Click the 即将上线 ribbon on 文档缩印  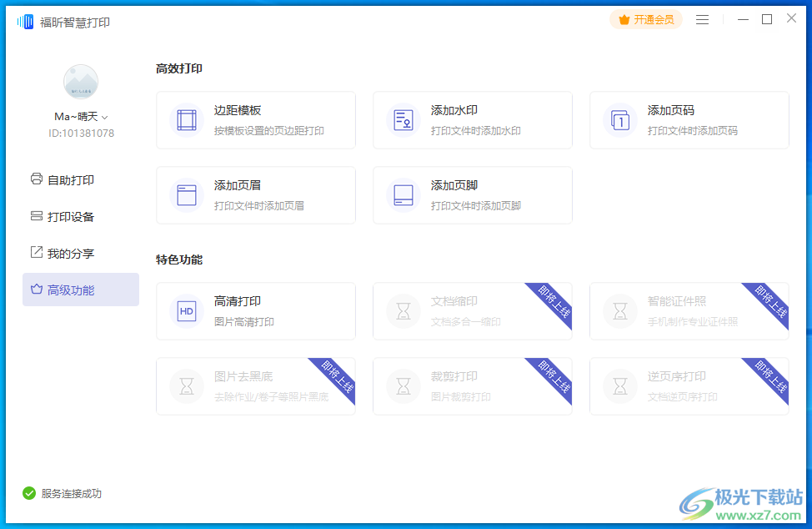(x=554, y=301)
